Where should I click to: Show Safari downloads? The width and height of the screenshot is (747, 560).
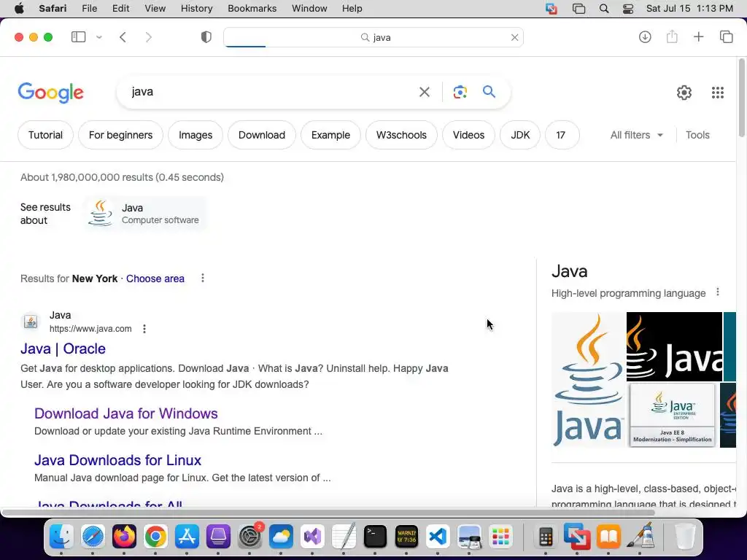(645, 36)
